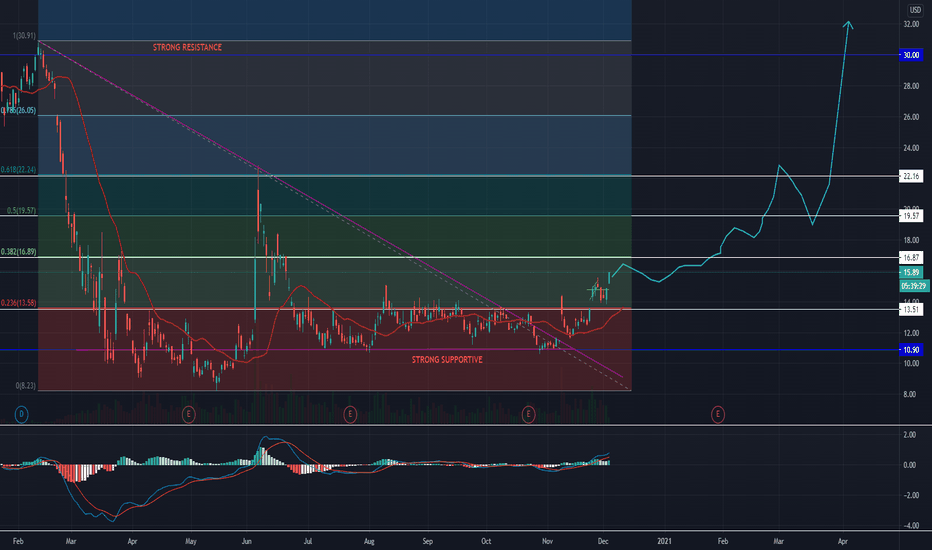Open the earnings 'E' marker before August
Viewport: 932px width, 550px height.
pos(350,414)
